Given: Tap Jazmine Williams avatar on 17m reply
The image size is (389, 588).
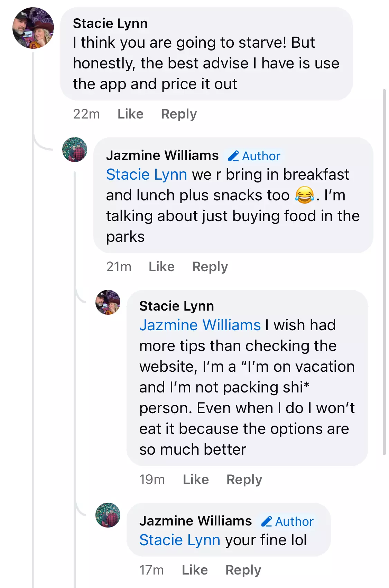Looking at the screenshot, I should point(108,515).
